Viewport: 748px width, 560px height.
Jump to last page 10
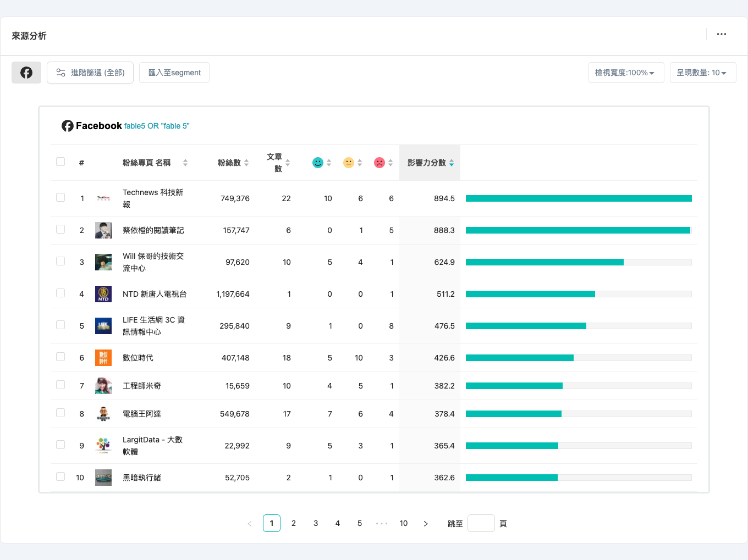[404, 523]
